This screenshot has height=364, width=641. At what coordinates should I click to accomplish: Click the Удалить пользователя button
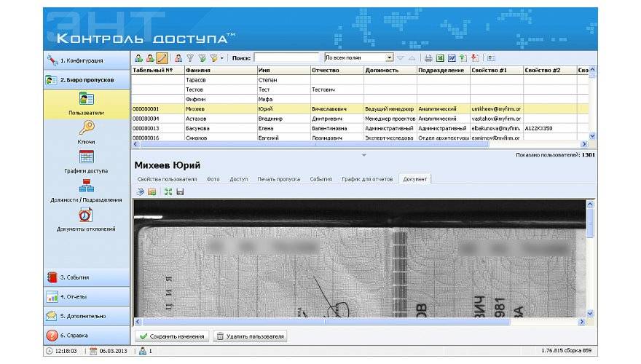click(250, 336)
